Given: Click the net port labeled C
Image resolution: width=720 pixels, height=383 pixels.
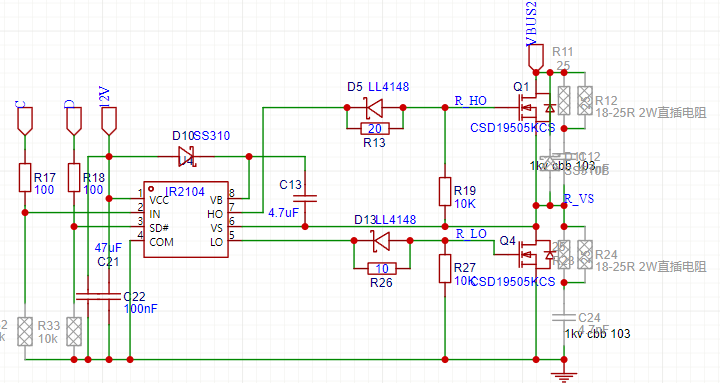Looking at the screenshot, I should pyautogui.click(x=25, y=121).
